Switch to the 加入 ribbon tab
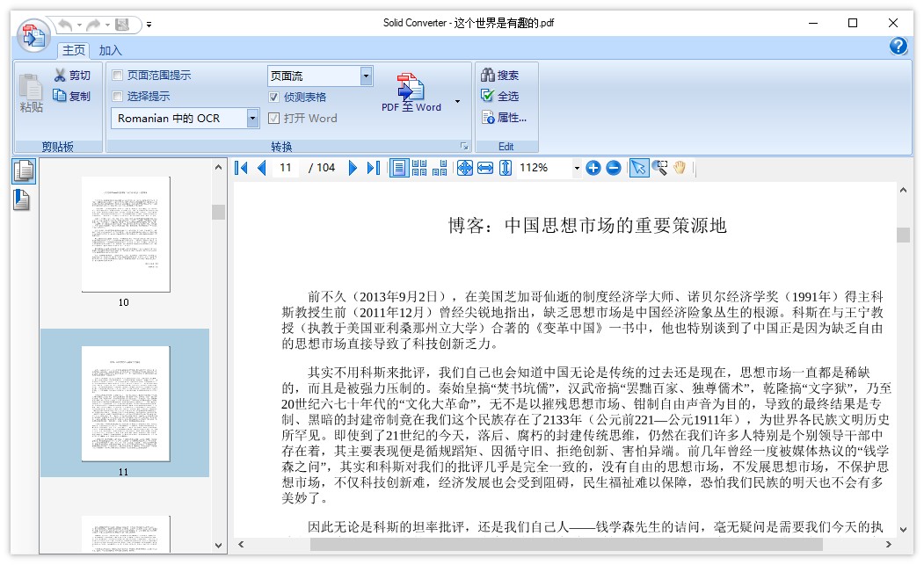 coord(110,50)
